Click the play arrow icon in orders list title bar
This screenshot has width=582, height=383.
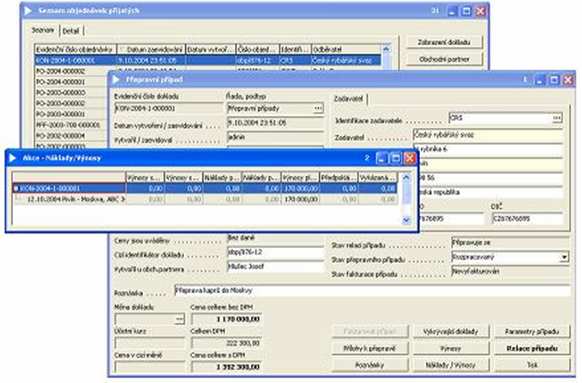28,11
